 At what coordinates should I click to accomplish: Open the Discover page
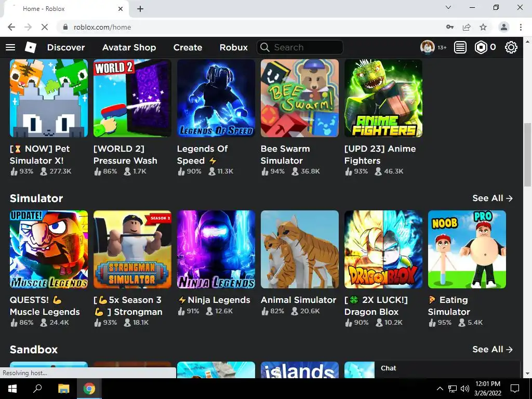pos(66,47)
